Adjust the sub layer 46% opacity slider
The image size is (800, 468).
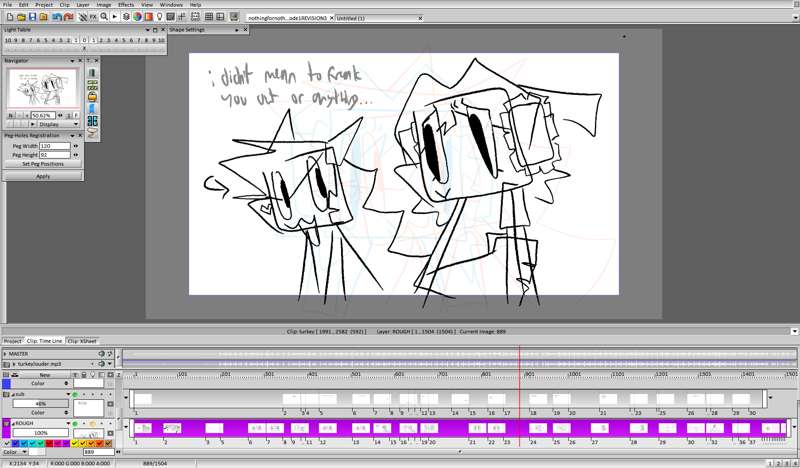[x=41, y=403]
